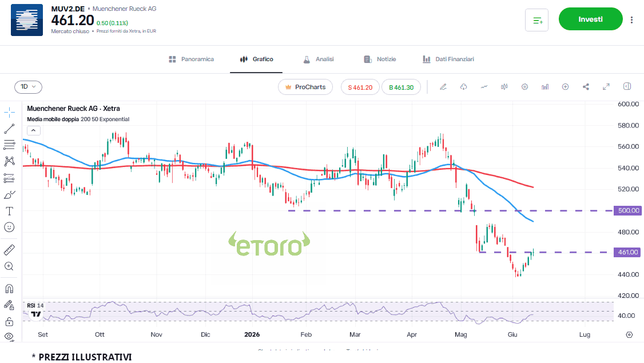
Task: Click the B 461.30 buy price button
Action: [x=401, y=87]
